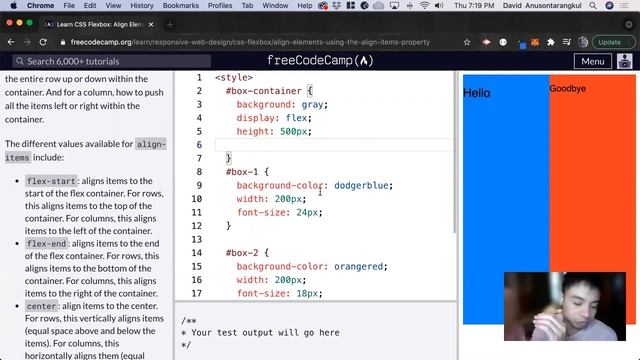Bookmark this page with the star
This screenshot has height=360, width=640.
pos(467,42)
